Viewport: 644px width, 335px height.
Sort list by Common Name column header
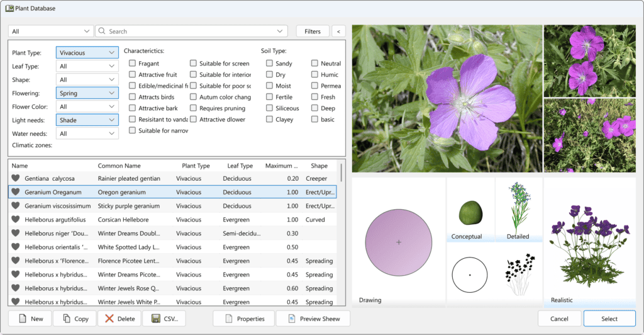click(119, 166)
